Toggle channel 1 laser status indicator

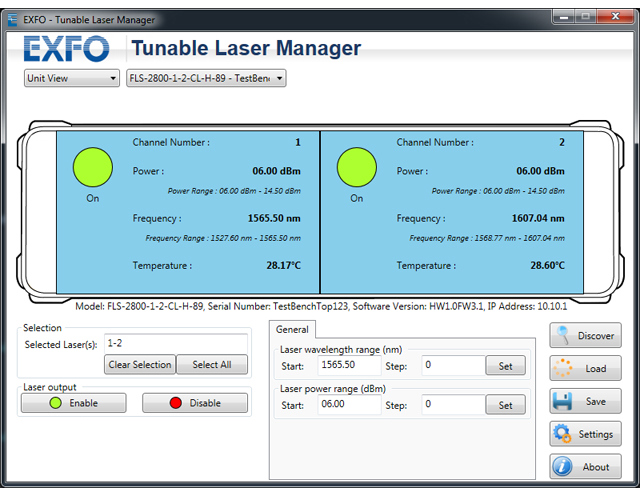click(93, 167)
